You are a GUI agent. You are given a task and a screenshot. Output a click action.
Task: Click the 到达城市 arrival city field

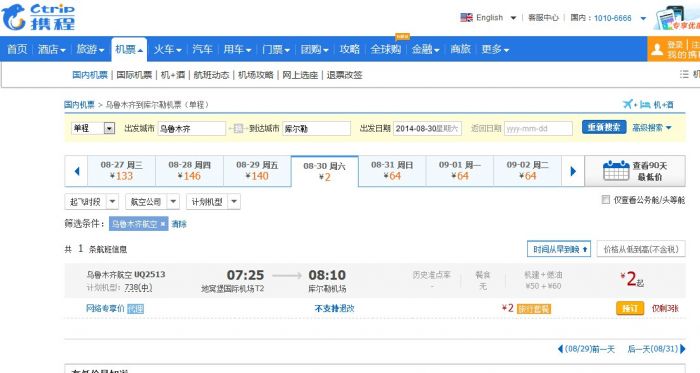click(317, 128)
